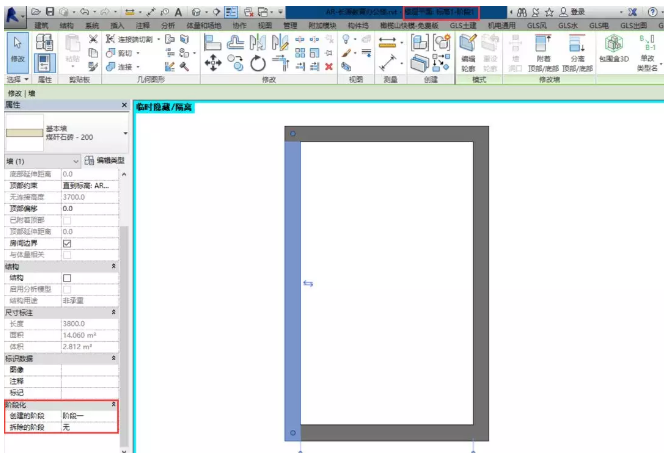
Task: Click the 登录 sign-in button
Action: pos(572,12)
